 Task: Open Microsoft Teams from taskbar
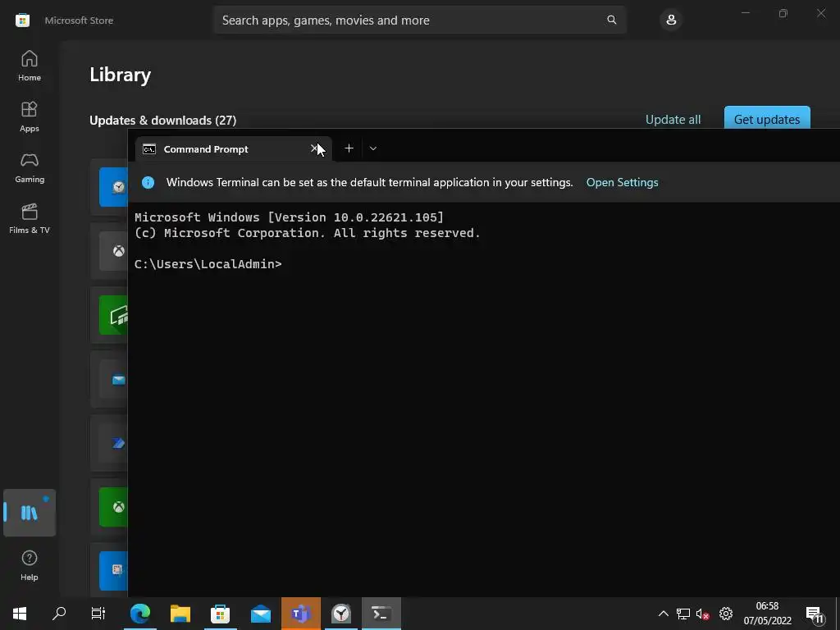[301, 614]
